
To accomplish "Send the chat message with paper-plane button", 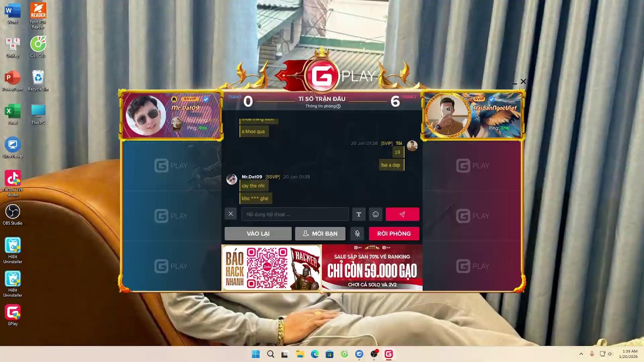I will (x=402, y=214).
